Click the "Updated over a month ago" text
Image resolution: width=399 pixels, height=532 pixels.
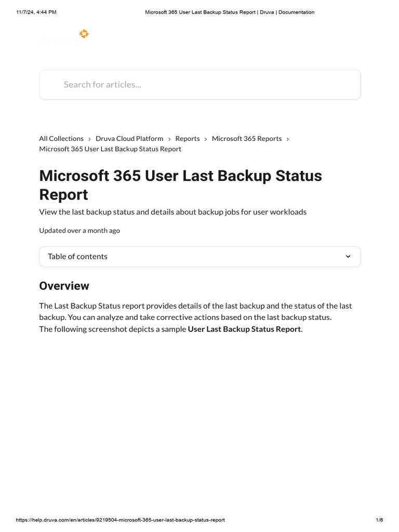click(79, 231)
